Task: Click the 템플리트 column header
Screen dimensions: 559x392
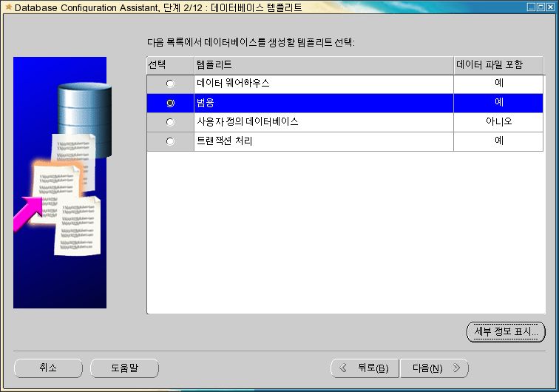Action: [324, 65]
